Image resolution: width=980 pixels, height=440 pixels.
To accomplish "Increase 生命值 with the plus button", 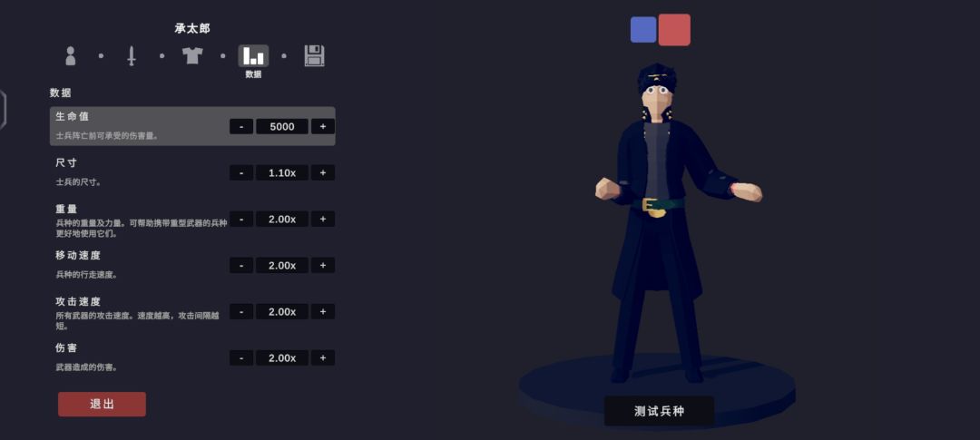I will [322, 126].
